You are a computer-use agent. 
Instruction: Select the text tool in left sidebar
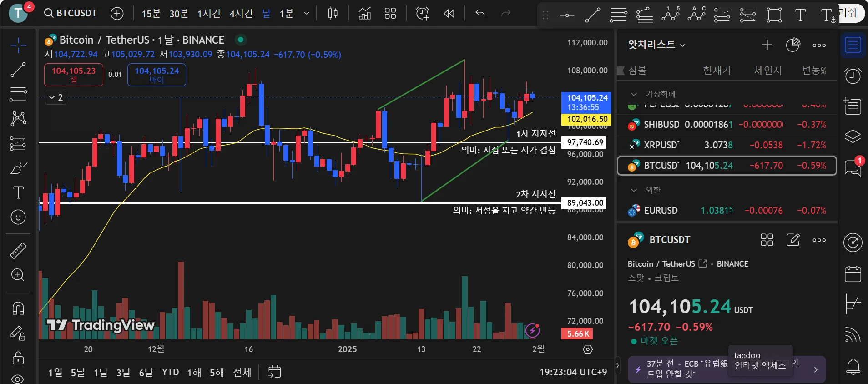tap(18, 193)
